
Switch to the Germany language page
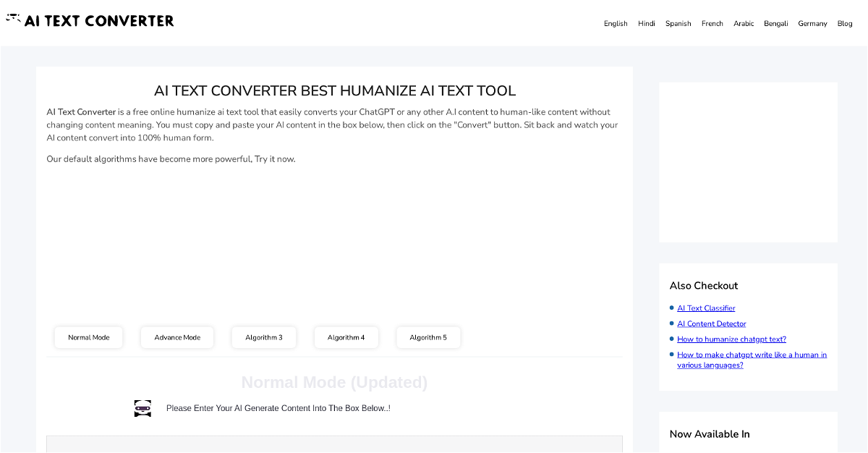tap(812, 24)
